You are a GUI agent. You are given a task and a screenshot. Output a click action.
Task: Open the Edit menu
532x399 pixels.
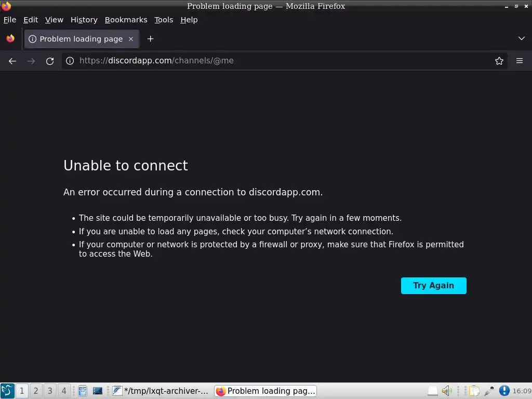(x=31, y=20)
